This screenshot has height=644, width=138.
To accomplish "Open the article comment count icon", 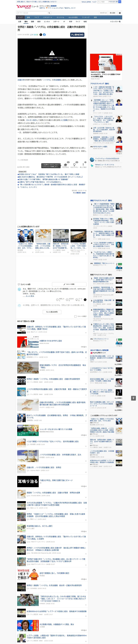I will click(32, 35).
